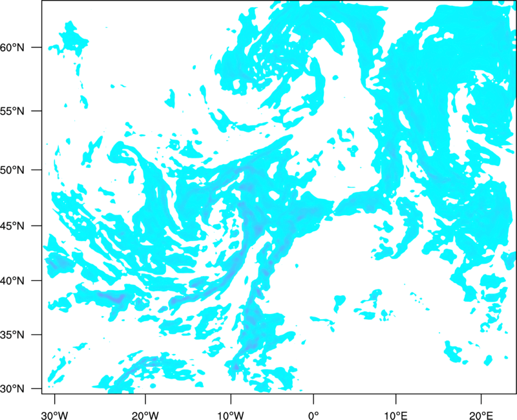Click the 10°E longitude label
The image size is (517, 420).
[x=396, y=415]
